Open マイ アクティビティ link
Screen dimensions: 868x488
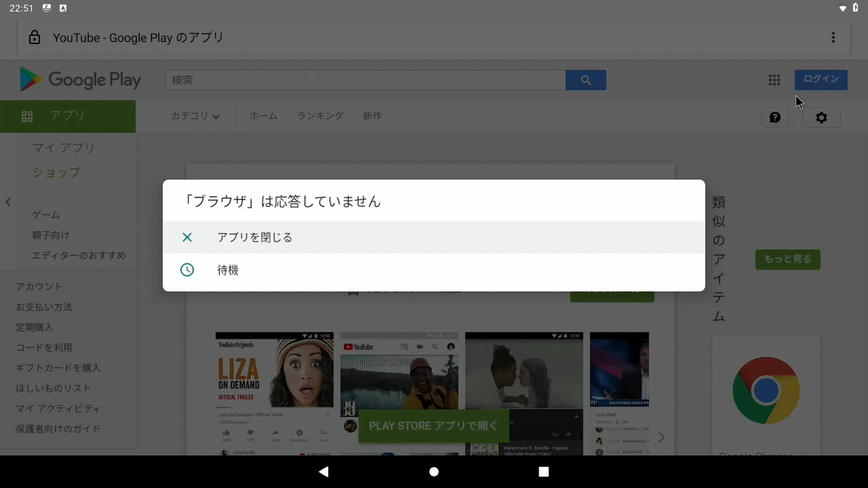click(x=59, y=408)
